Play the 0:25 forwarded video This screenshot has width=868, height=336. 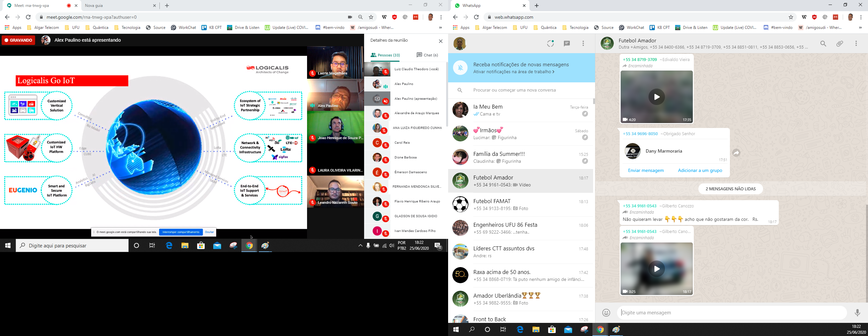point(656,269)
